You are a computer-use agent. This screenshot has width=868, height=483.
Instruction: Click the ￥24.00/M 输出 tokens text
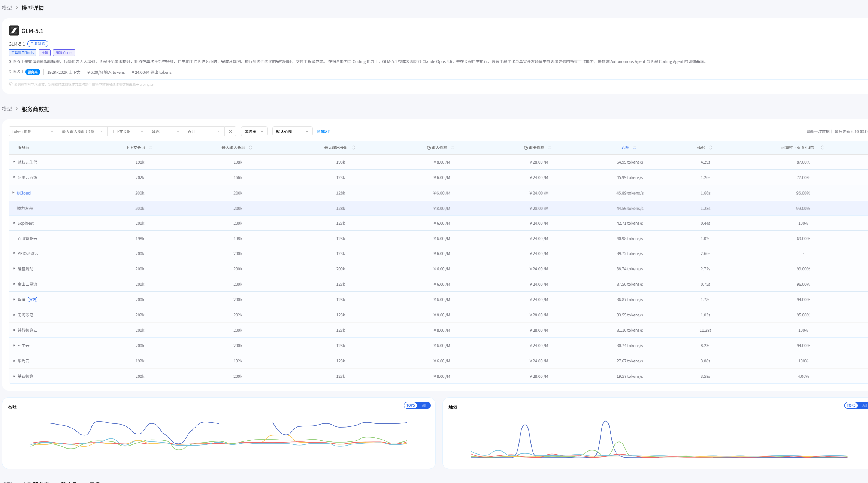coord(152,72)
